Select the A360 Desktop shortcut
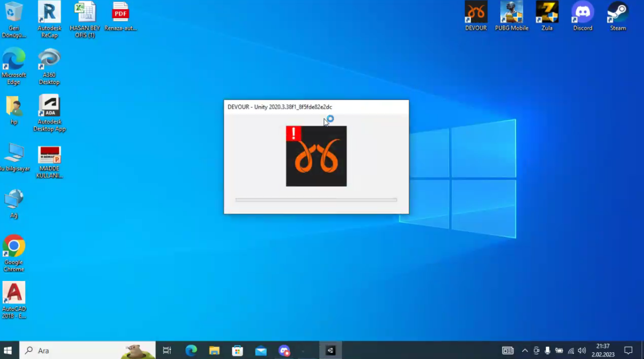Image resolution: width=644 pixels, height=359 pixels. (x=49, y=66)
